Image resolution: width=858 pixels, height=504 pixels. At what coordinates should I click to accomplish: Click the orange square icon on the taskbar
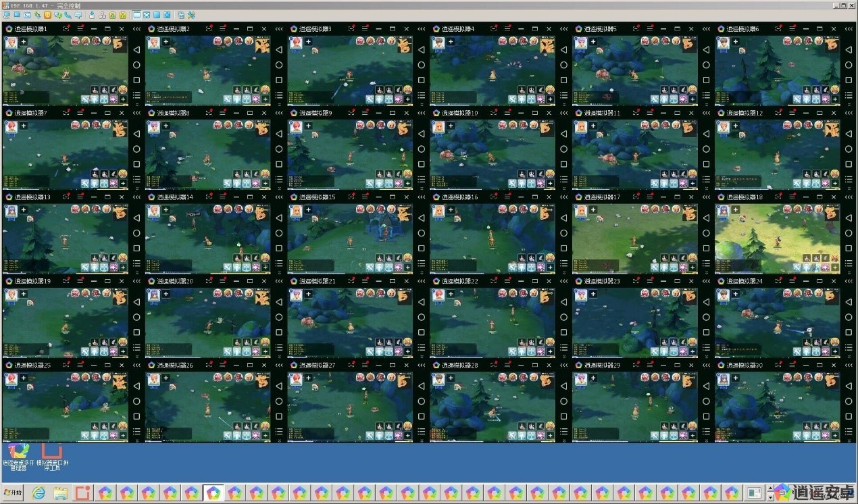[82, 493]
